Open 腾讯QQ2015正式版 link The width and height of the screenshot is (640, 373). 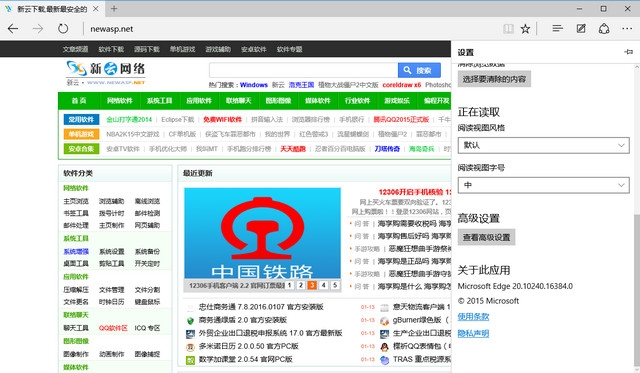click(x=401, y=120)
